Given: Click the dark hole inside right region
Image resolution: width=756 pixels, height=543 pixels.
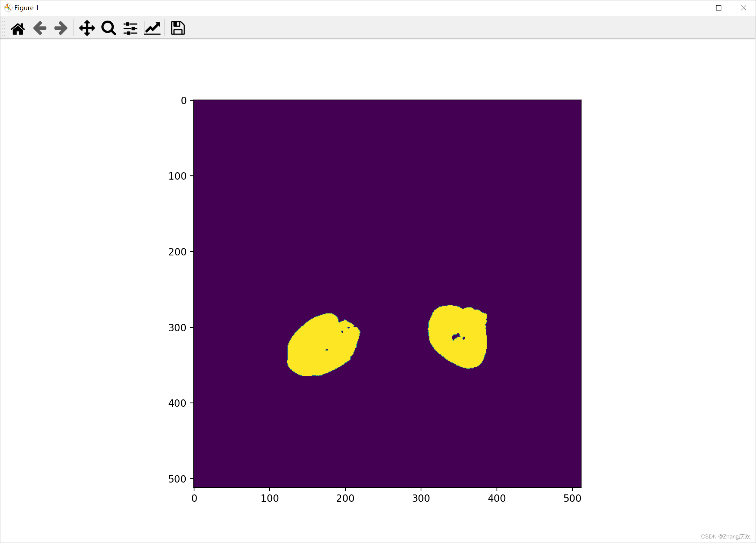Looking at the screenshot, I should click(456, 337).
